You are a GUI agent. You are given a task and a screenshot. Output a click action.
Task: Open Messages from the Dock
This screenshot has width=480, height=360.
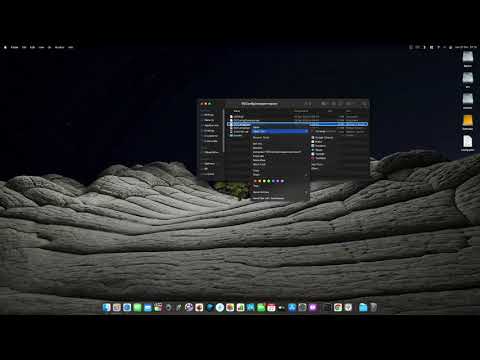pyautogui.click(x=137, y=307)
